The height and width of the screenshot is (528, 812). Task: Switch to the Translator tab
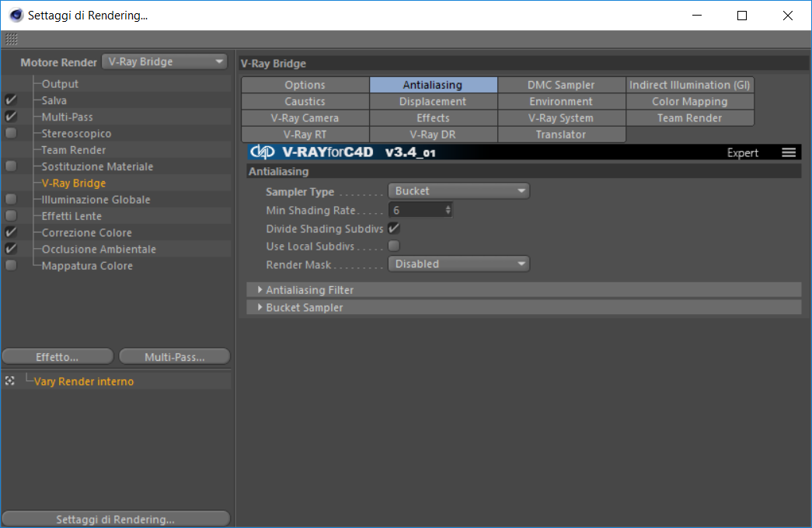[561, 135]
